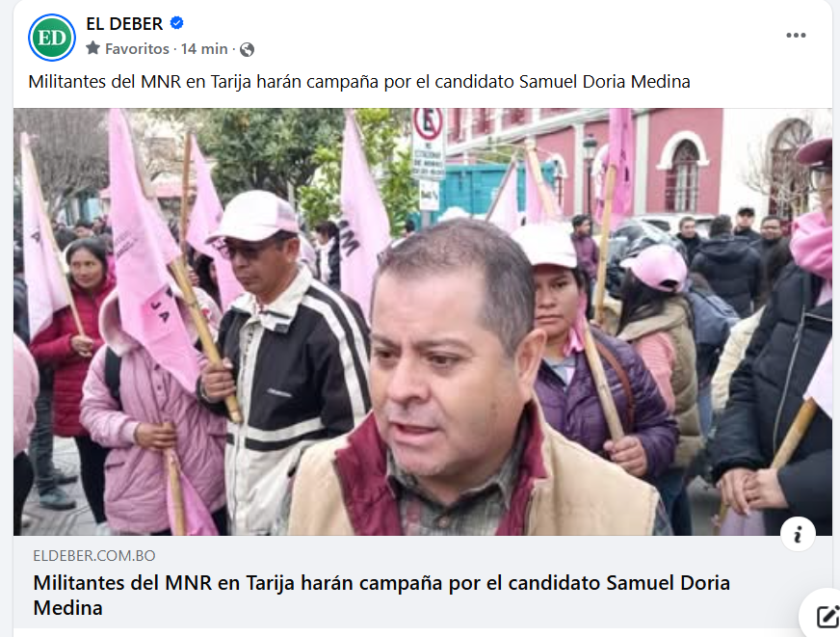This screenshot has height=637, width=840.
Task: Click the compose pencil icon
Action: coord(827,617)
